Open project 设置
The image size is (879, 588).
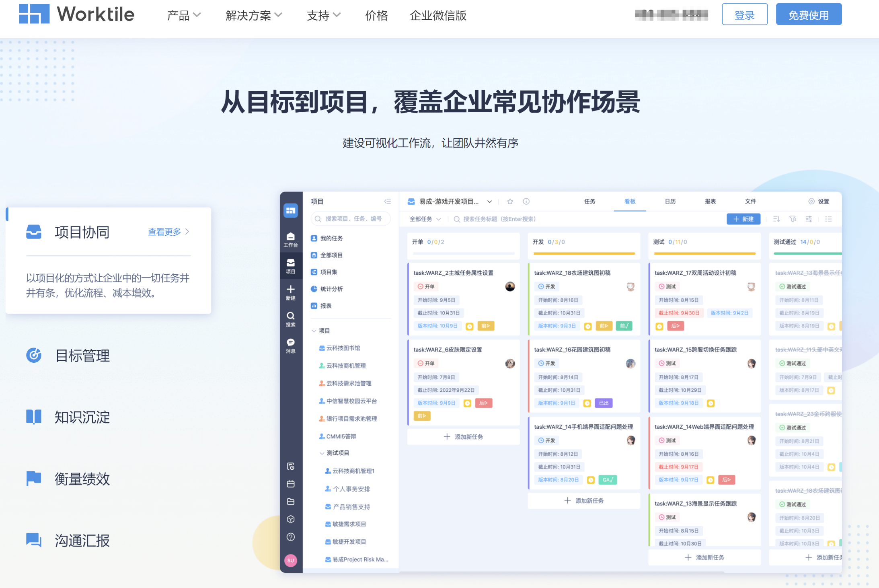819,201
